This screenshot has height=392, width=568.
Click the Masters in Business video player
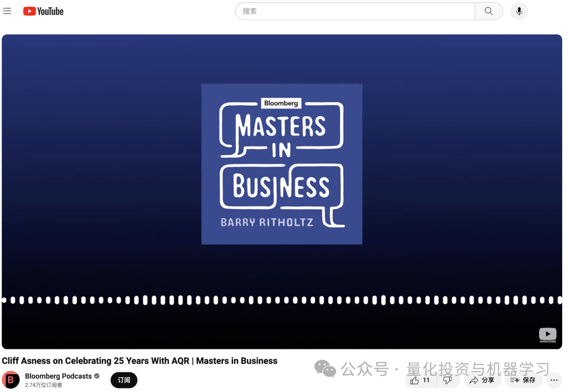coord(282,192)
